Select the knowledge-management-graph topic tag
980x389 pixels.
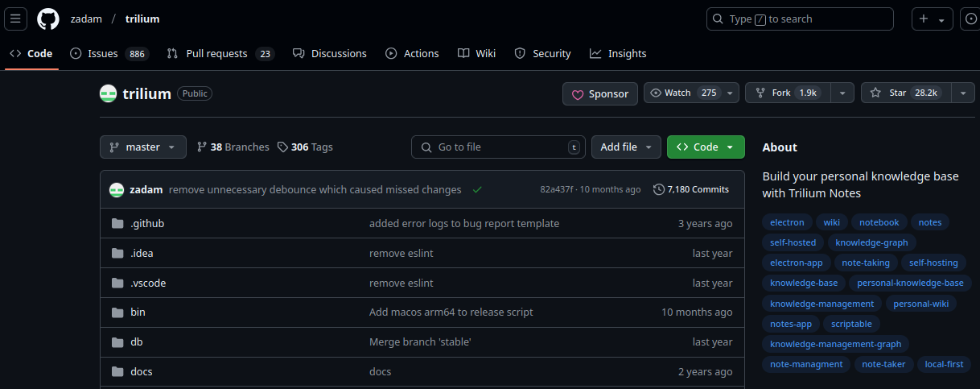835,344
